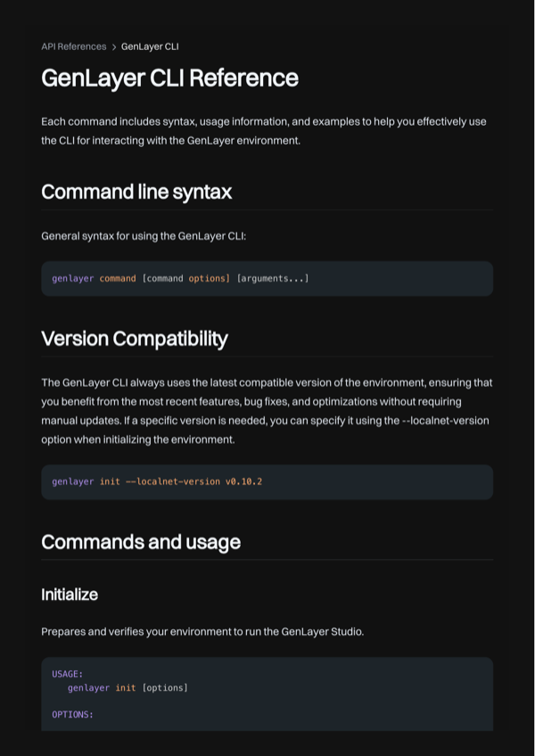Click the "Prepares and verifies your environment" text
The image size is (535, 756).
tap(202, 632)
